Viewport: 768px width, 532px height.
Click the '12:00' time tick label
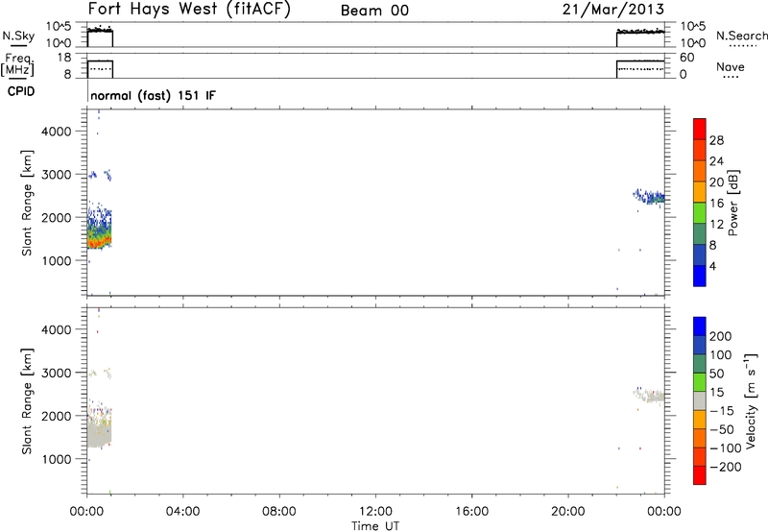point(375,511)
